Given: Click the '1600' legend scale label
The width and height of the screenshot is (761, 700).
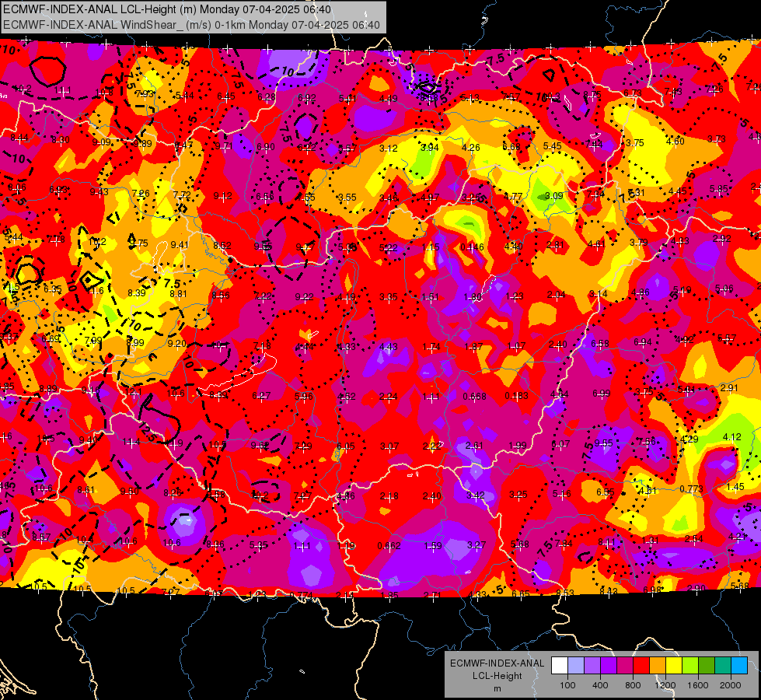Looking at the screenshot, I should (x=698, y=685).
